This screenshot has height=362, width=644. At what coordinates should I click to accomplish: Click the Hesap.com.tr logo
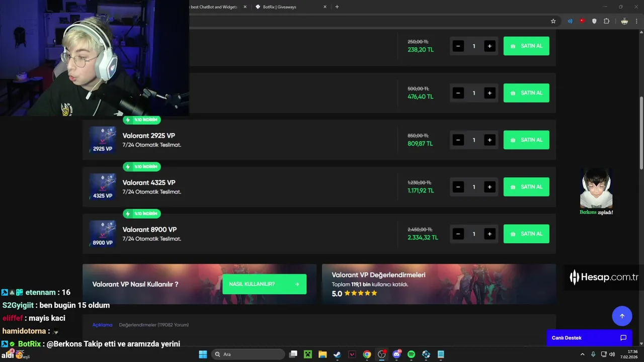pos(604,277)
